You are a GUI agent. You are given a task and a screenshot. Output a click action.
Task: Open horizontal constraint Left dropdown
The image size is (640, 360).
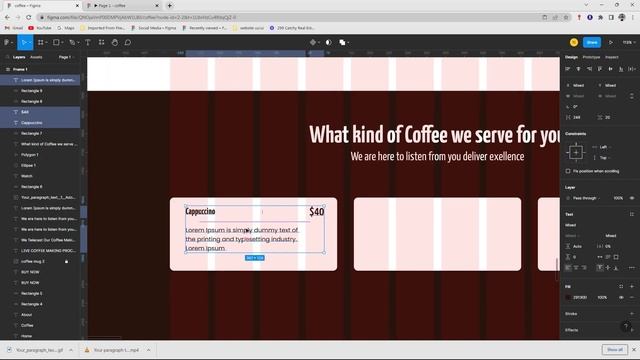605,147
